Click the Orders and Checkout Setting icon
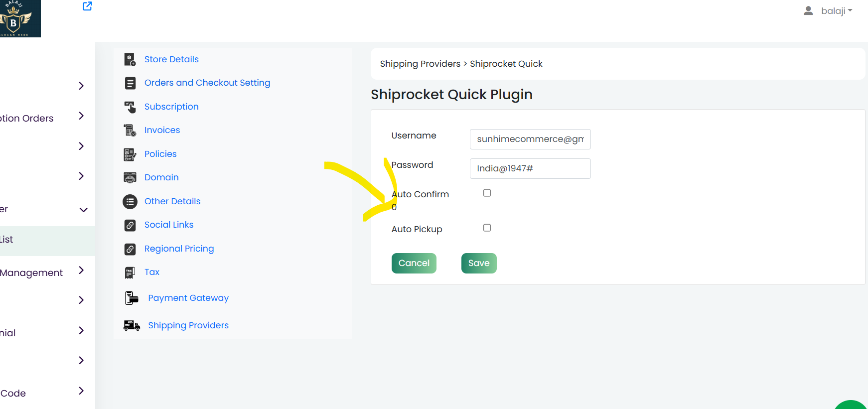 (130, 83)
